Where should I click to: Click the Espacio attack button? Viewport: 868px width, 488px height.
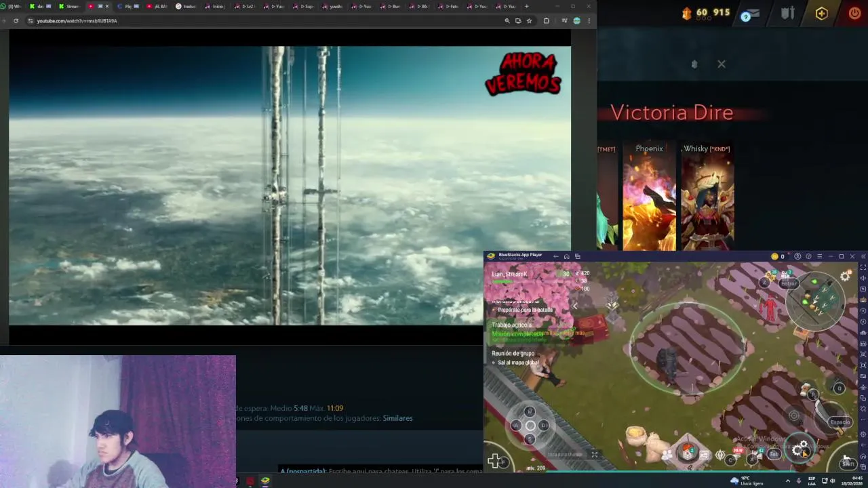[x=840, y=422]
